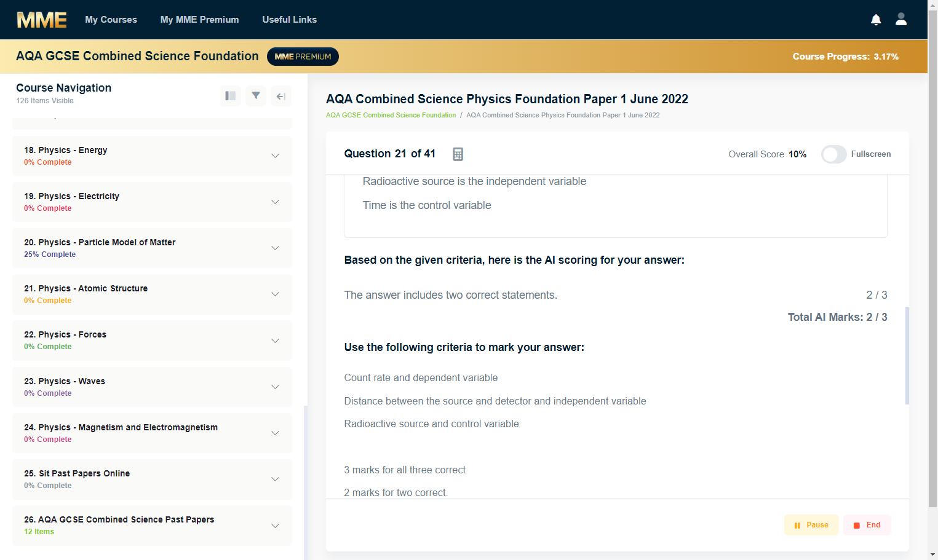Click '25% Complete' status text
This screenshot has height=560, width=938.
(50, 254)
